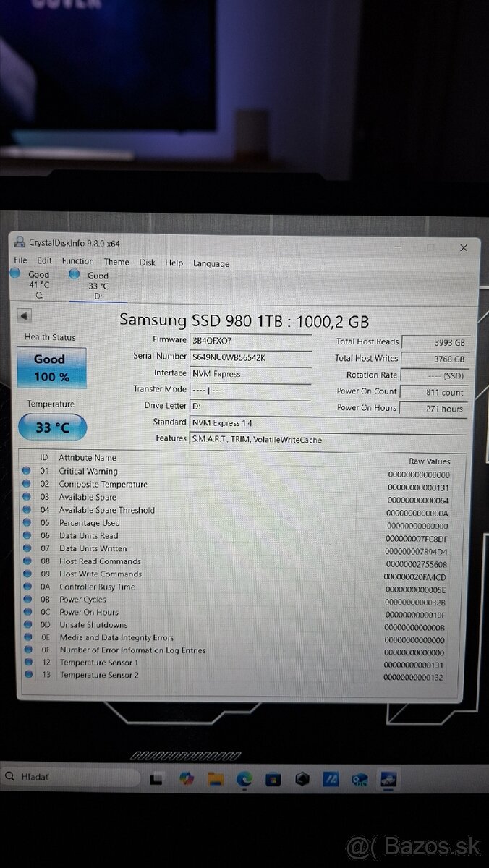Click the Rotation Rate value
The width and height of the screenshot is (489, 868).
pos(435,375)
